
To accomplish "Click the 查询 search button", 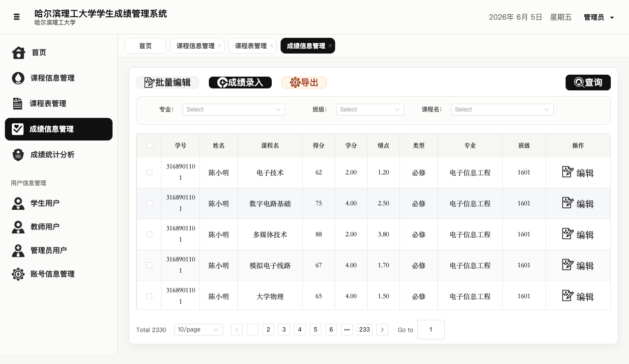I will [588, 83].
